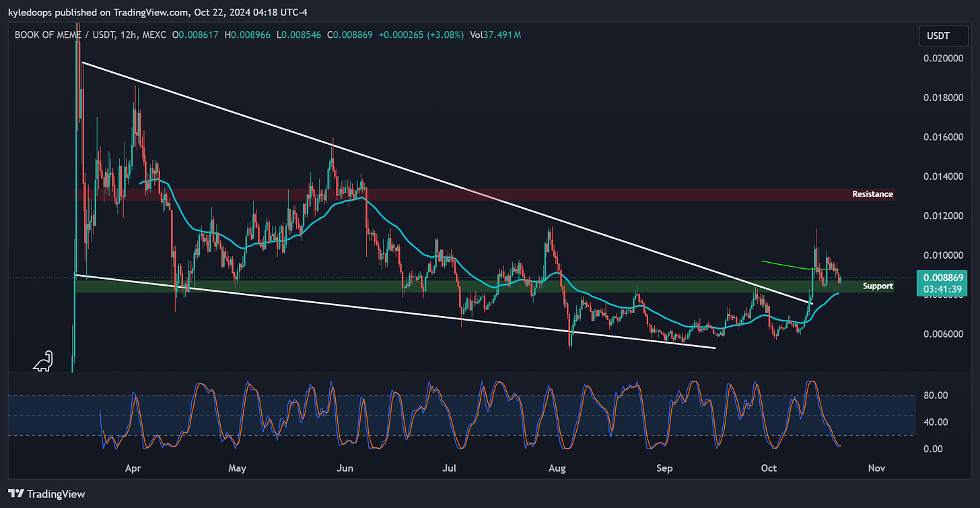Click the +0.000265 (+3.08%) change value

(421, 34)
